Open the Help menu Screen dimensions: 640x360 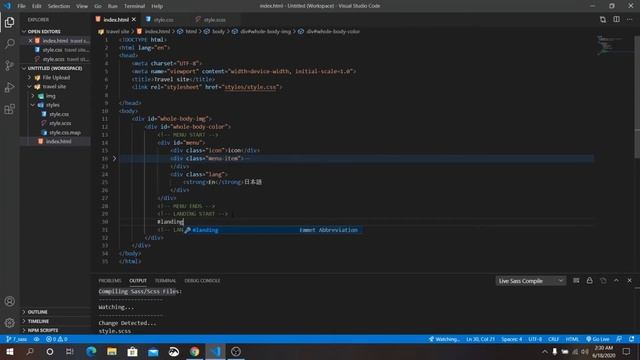pyautogui.click(x=157, y=6)
